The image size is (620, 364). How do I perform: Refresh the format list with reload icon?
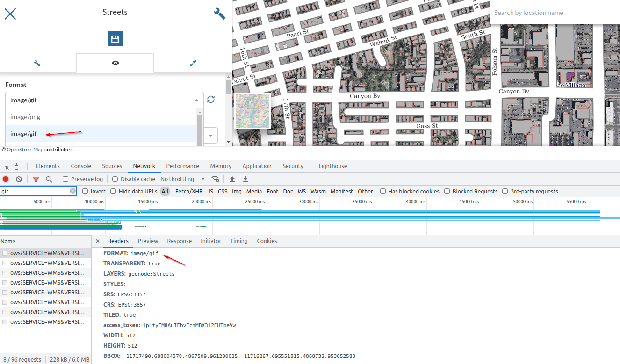tap(211, 100)
